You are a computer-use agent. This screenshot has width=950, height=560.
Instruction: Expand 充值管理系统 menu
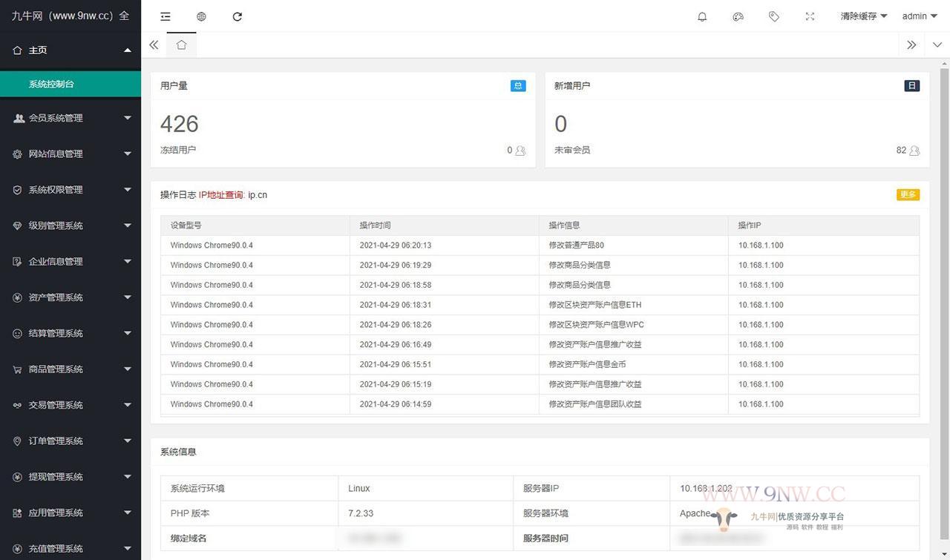71,548
